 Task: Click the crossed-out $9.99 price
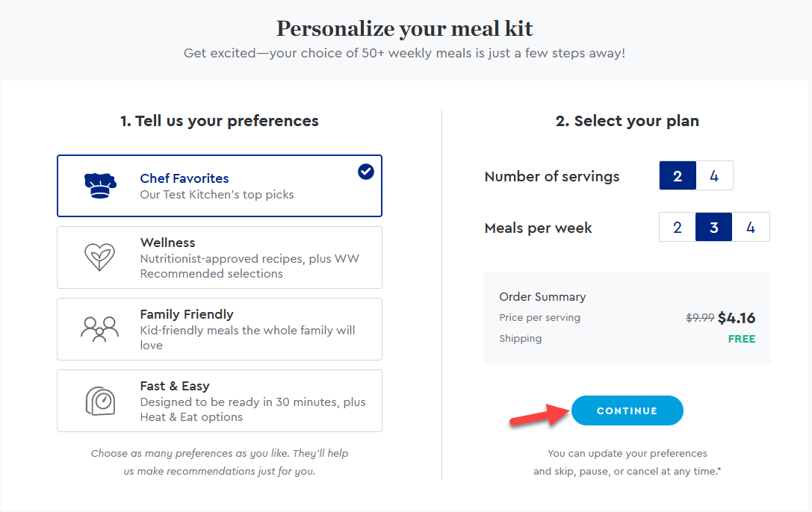click(x=700, y=318)
